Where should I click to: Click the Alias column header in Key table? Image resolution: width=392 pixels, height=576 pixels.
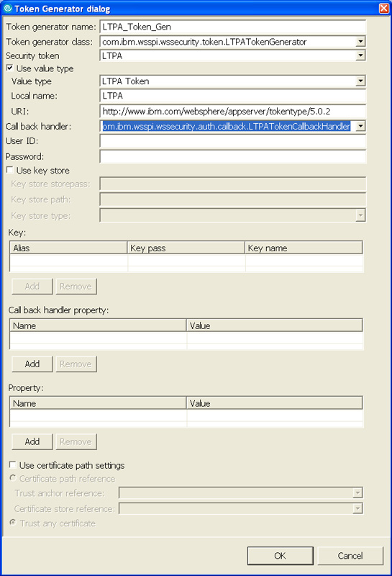68,248
